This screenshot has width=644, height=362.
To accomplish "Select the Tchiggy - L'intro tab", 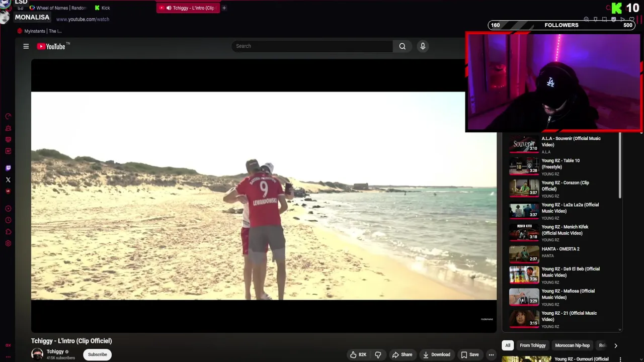I will click(188, 8).
